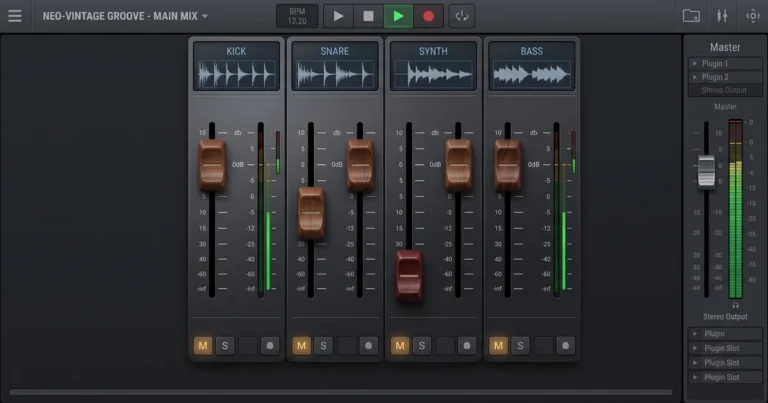Arm record on the SNARE channel
Viewport: 768px width, 403px height.
368,346
